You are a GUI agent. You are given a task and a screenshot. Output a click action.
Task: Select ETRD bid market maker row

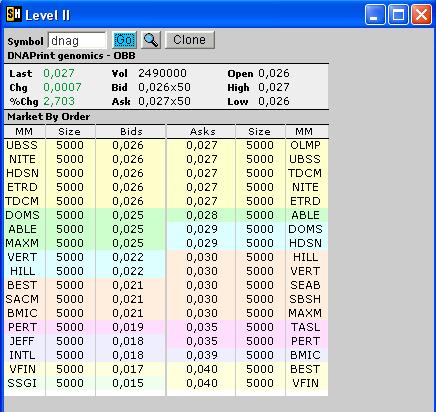coord(22,187)
